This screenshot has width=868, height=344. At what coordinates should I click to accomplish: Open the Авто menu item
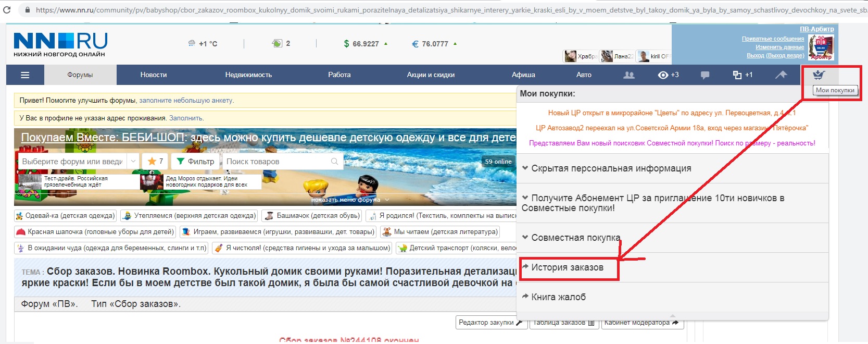584,75
